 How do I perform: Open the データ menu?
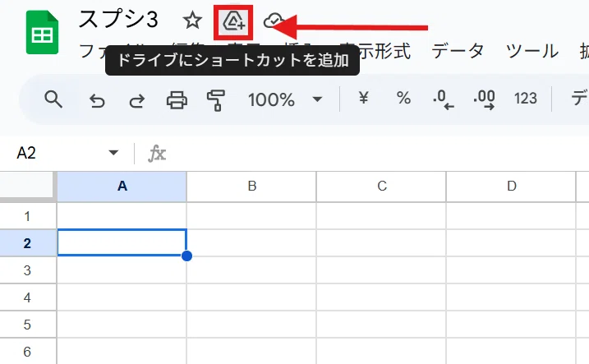pyautogui.click(x=458, y=51)
